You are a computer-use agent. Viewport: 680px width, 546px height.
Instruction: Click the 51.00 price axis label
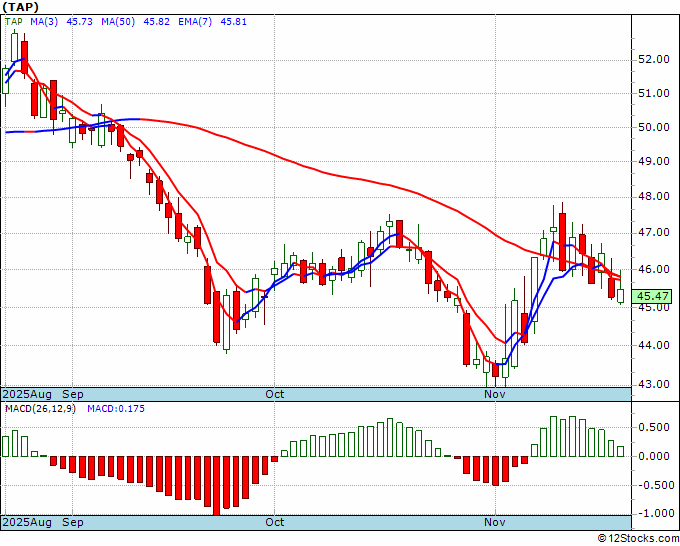point(654,93)
